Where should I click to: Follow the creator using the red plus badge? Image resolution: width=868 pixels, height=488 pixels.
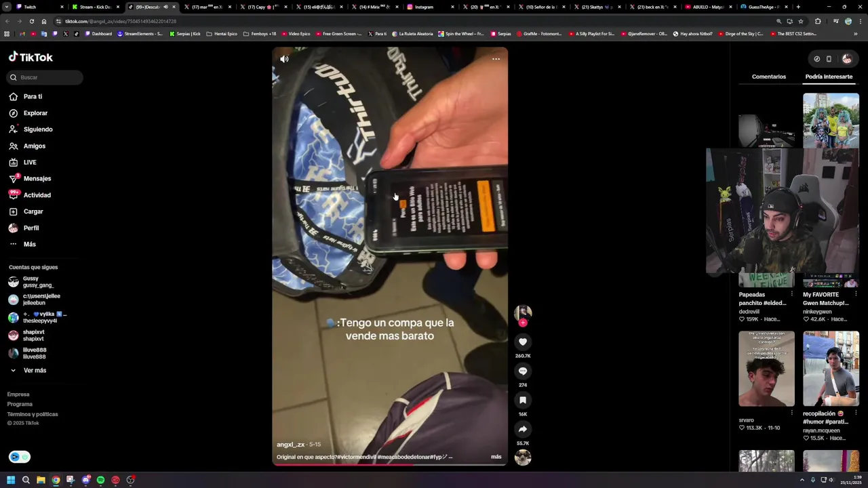point(523,323)
